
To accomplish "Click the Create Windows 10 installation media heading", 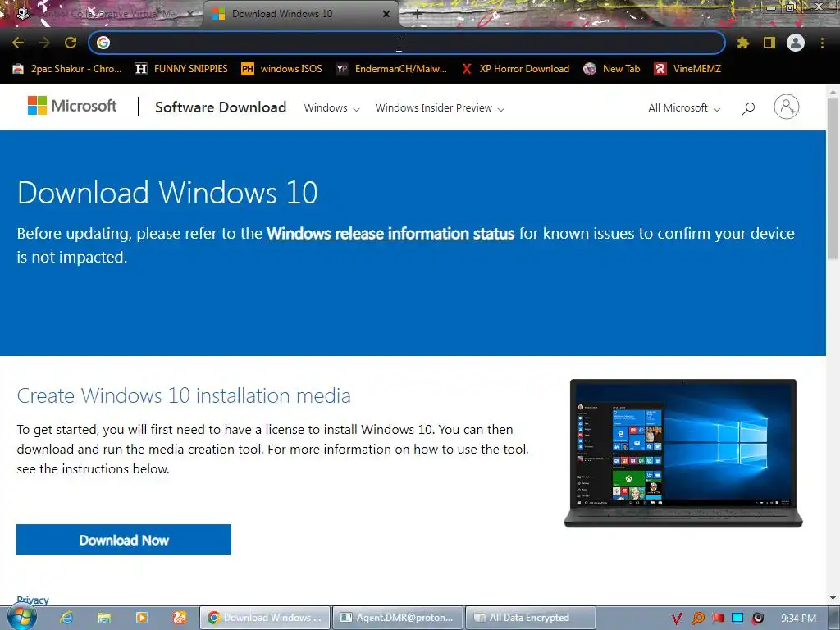I will [x=184, y=395].
